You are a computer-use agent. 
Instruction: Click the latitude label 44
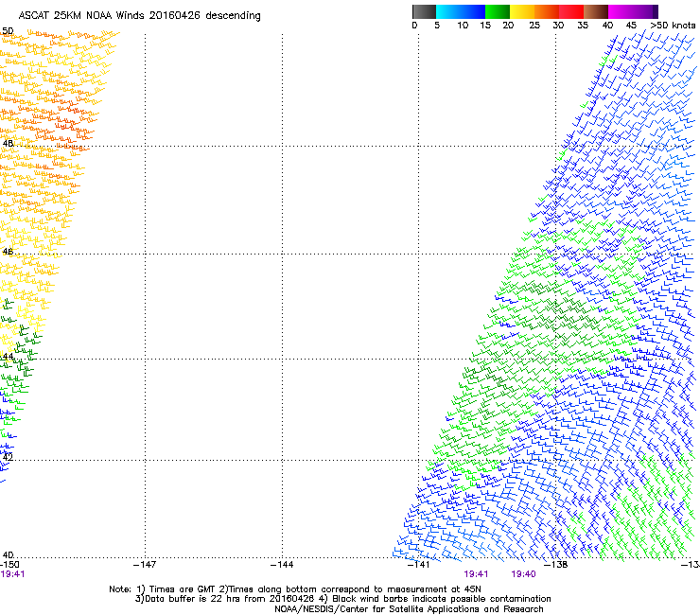(8, 357)
